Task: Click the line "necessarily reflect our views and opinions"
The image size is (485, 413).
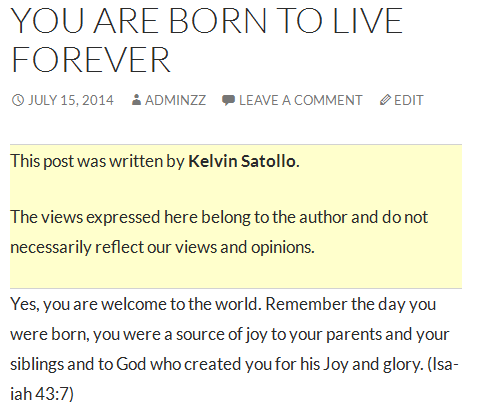Action: (x=162, y=247)
